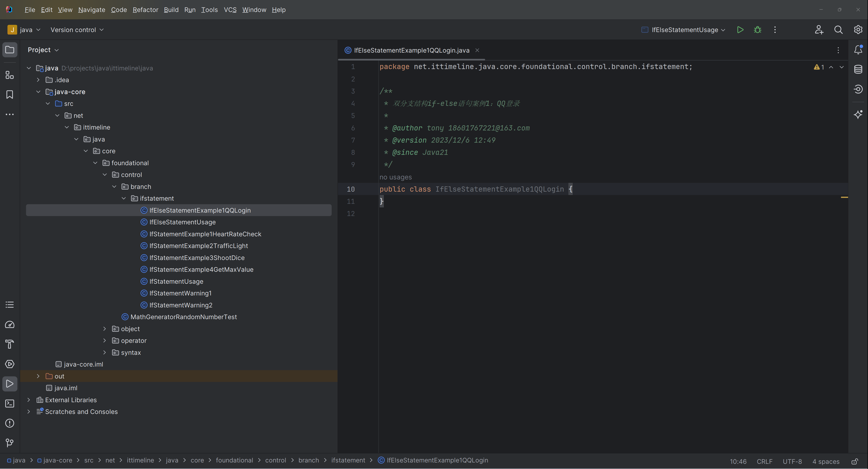Screen dimensions: 868x469
Task: Open the TODO list tool window icon
Action: point(10,305)
